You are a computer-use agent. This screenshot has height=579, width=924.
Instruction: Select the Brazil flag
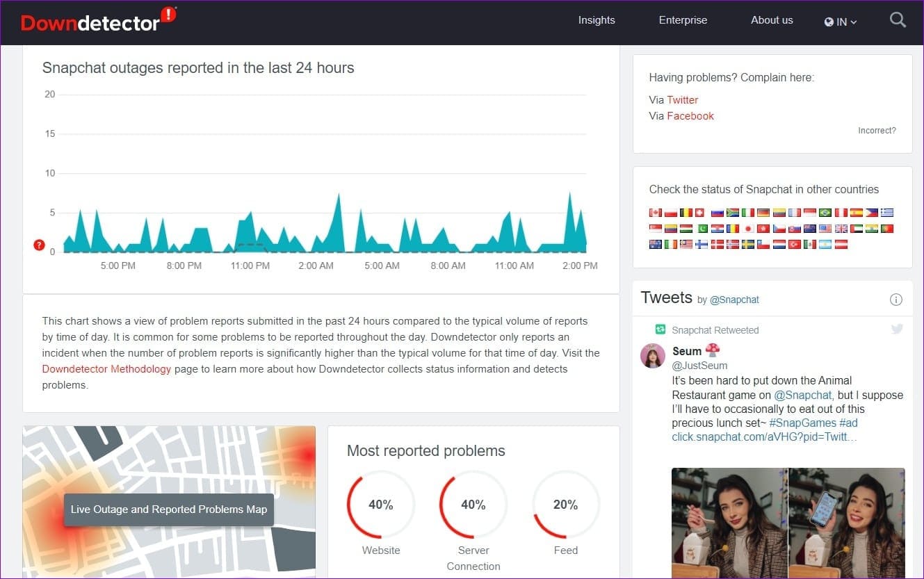(x=825, y=213)
